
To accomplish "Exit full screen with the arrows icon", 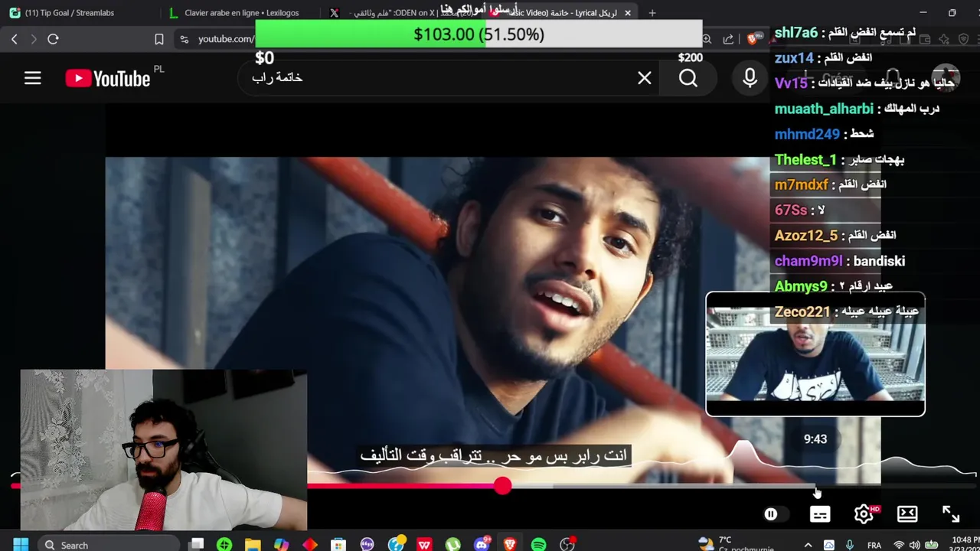I will (950, 514).
